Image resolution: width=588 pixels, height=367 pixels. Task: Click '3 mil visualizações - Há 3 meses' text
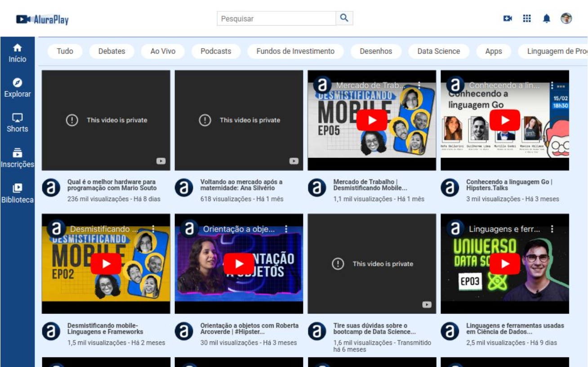point(512,199)
